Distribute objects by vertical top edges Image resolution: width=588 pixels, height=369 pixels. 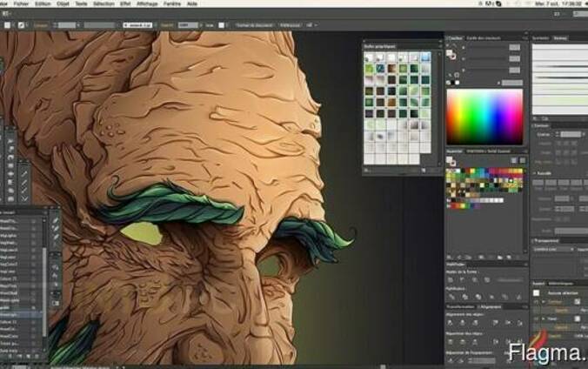451,342
